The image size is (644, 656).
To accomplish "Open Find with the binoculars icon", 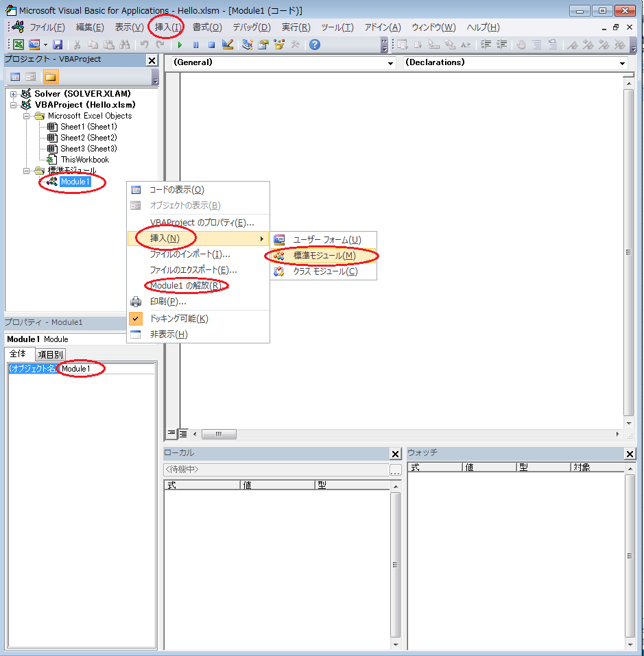I will pos(124,45).
